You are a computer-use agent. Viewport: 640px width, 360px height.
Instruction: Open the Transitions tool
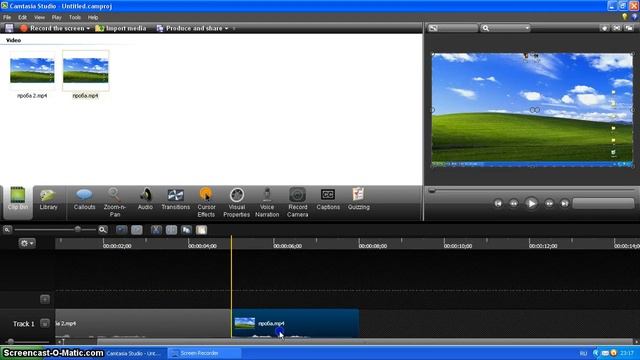coord(176,199)
